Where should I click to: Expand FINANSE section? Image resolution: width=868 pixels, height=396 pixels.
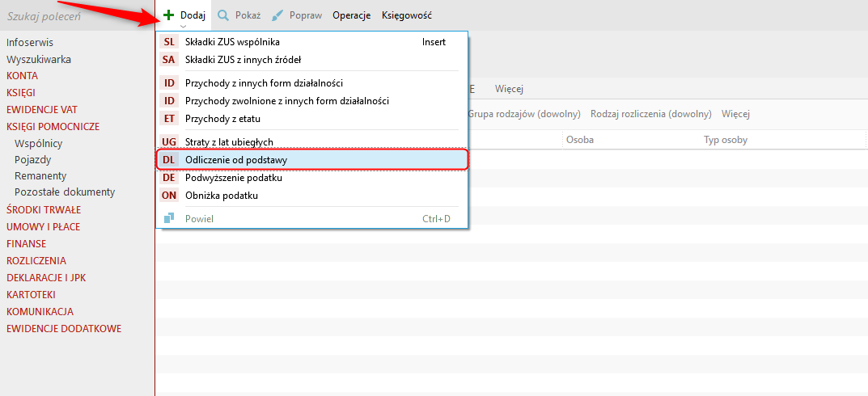click(26, 244)
